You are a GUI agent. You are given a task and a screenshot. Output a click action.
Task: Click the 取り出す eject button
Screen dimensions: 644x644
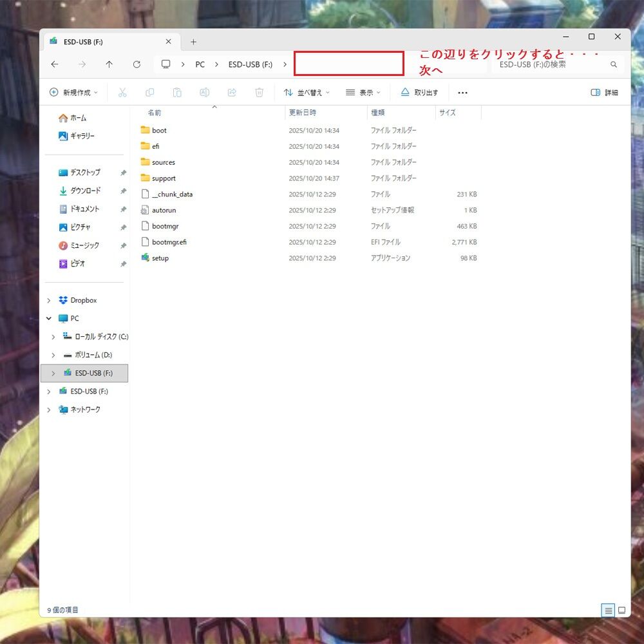tap(420, 92)
